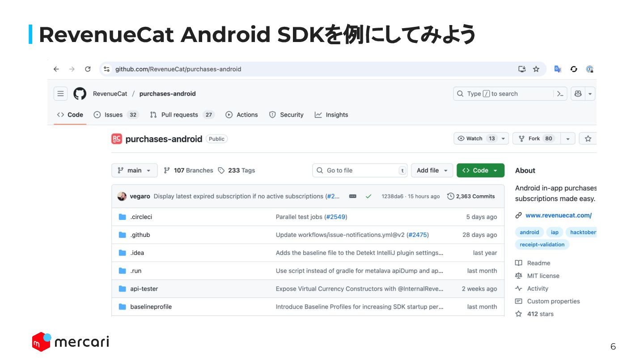Click the Activity pulse icon

click(519, 289)
